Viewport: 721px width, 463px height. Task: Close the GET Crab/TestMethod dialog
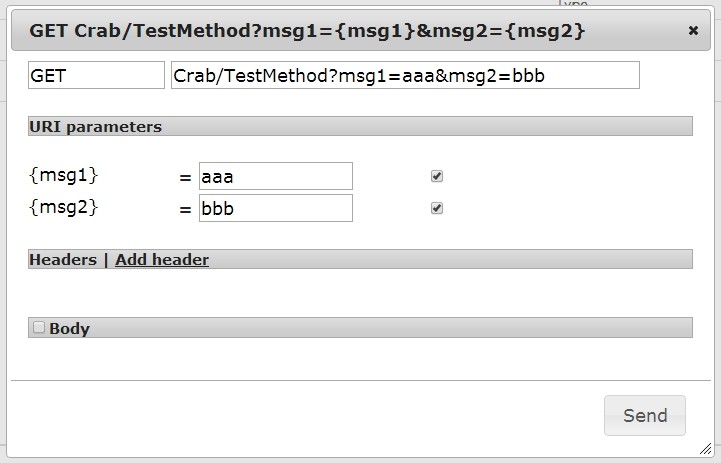(693, 30)
